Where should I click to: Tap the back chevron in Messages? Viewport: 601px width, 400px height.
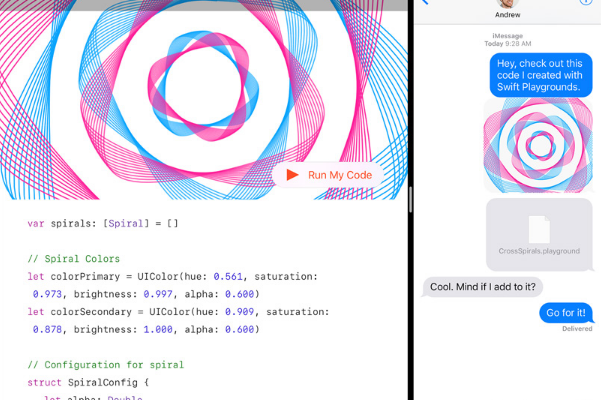(x=424, y=3)
